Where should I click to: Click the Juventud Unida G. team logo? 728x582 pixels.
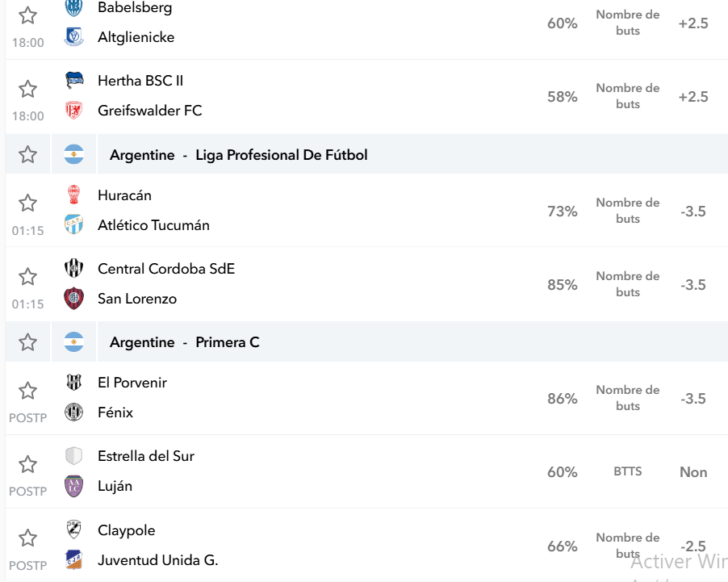(73, 559)
